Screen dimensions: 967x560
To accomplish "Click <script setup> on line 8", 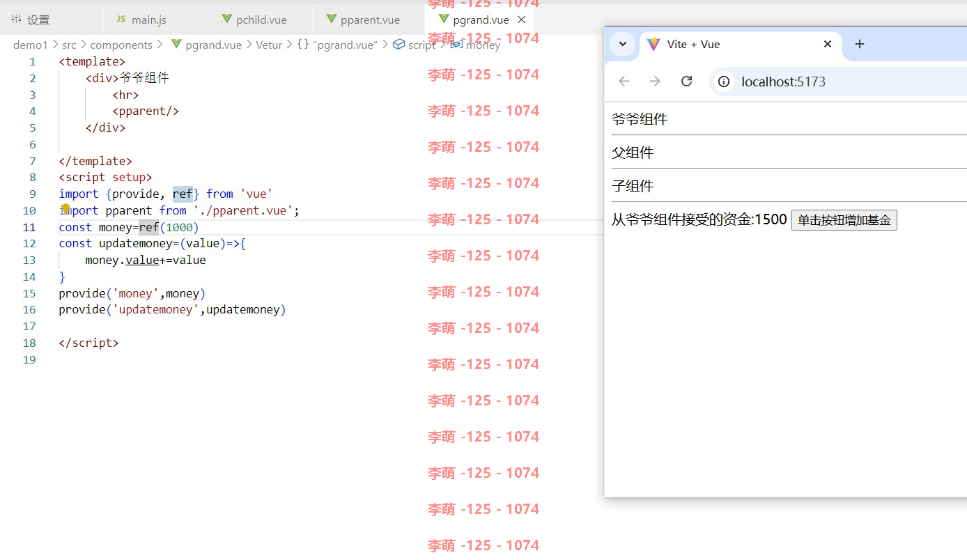I will click(x=105, y=177).
